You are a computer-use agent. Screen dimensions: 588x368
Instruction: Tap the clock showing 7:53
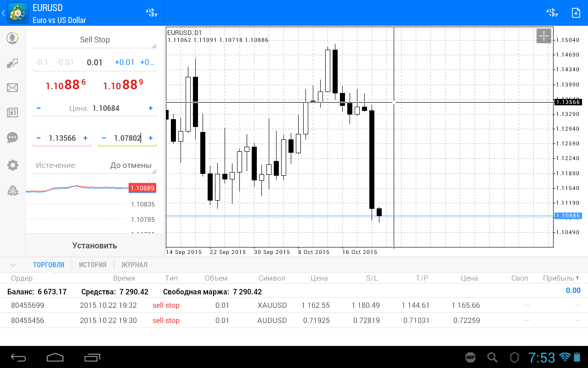point(542,357)
